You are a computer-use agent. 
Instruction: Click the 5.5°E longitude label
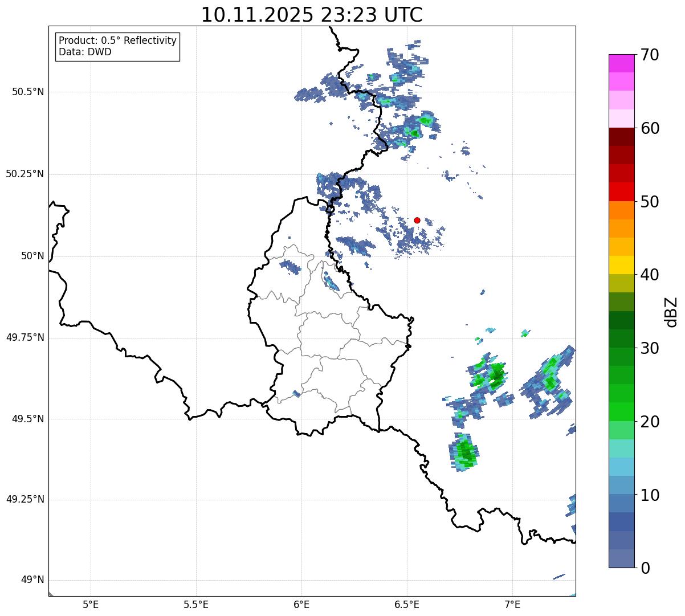(x=196, y=604)
